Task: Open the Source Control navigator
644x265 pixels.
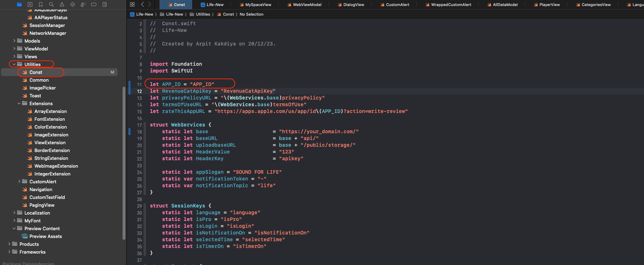Action: tap(30, 4)
